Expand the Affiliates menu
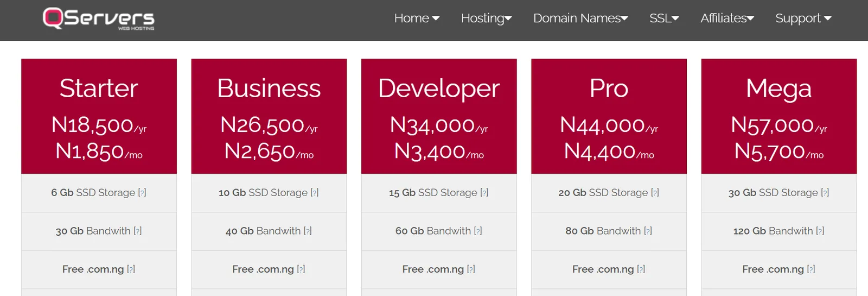 [727, 18]
